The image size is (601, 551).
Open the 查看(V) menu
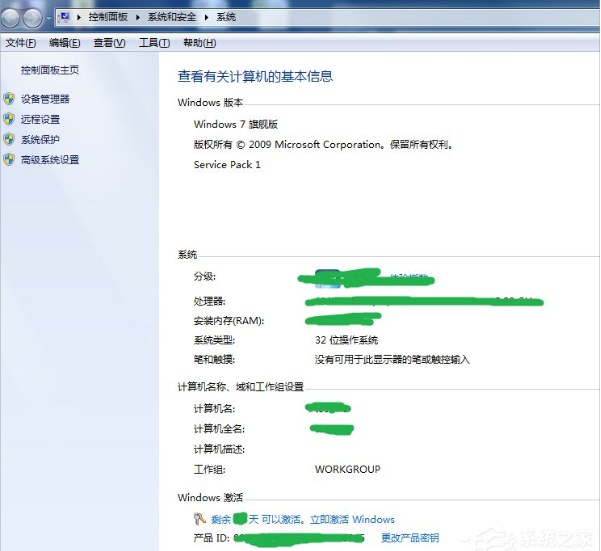pos(109,43)
